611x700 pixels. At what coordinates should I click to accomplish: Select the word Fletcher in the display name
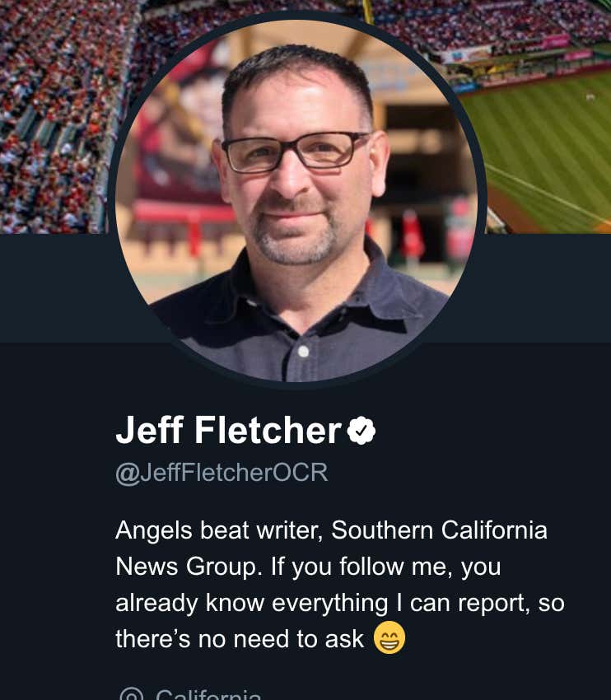268,430
